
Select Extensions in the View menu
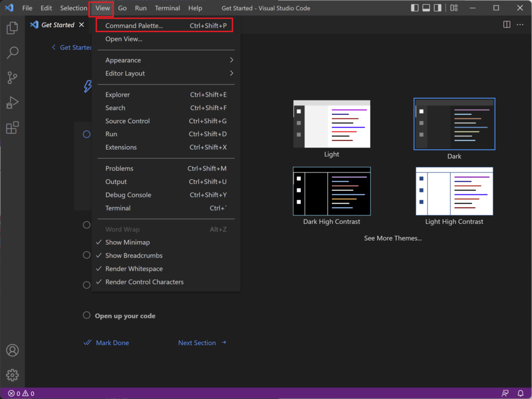pos(166,147)
